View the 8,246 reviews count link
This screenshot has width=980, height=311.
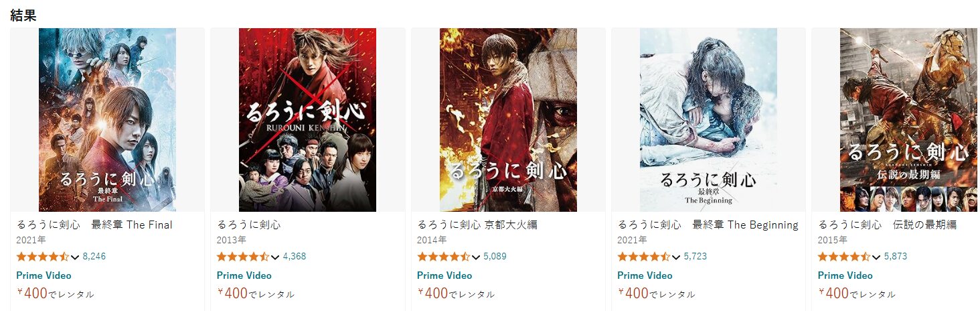coord(94,257)
